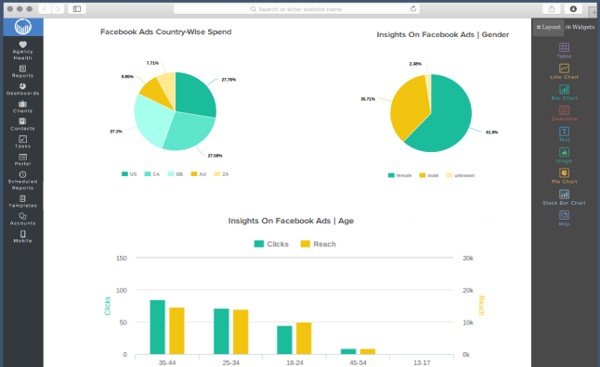Open browser downloads button
This screenshot has height=367, width=600.
[x=573, y=9]
